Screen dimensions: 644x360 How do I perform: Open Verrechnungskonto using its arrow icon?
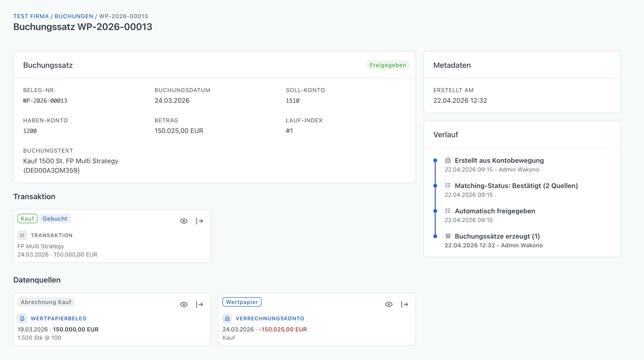point(405,304)
